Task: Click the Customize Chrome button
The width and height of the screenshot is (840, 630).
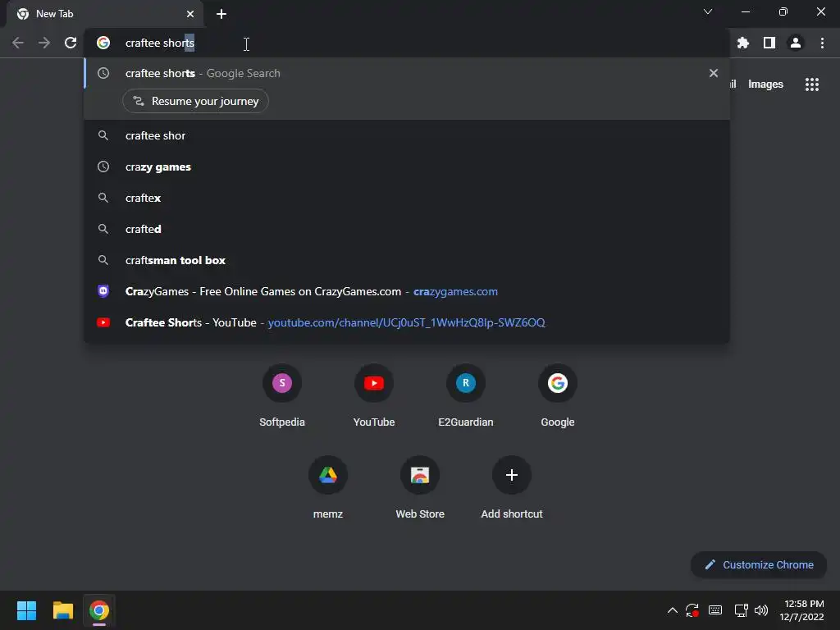Action: pyautogui.click(x=759, y=564)
